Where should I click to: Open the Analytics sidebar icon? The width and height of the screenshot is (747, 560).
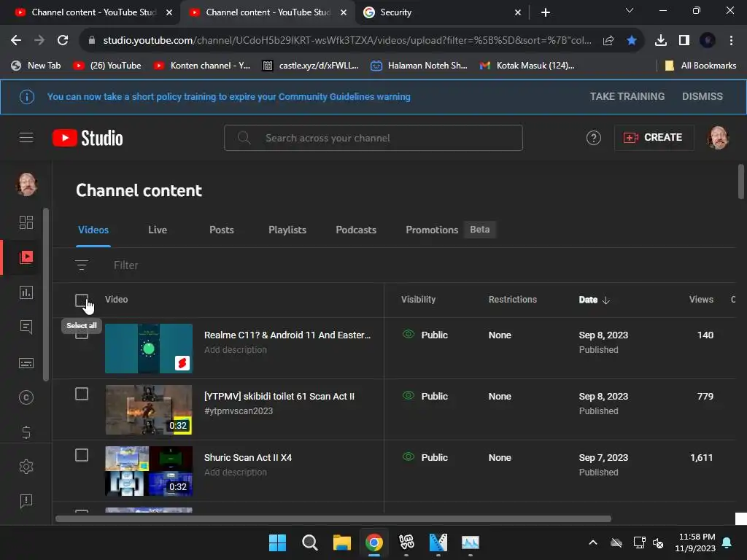26,292
